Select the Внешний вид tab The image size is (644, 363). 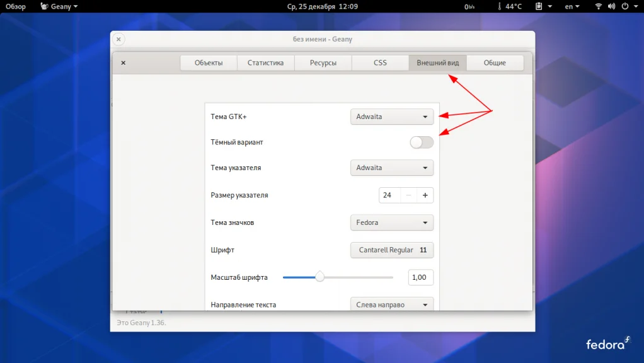(x=438, y=63)
